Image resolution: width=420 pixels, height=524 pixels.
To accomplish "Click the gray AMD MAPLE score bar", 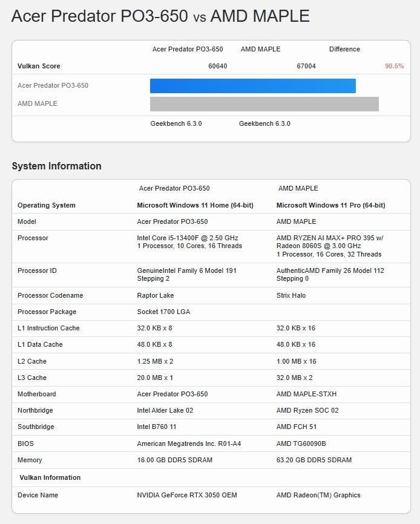I will click(264, 104).
